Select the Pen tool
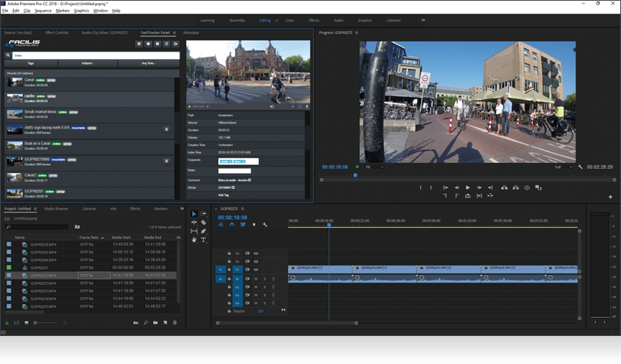This screenshot has width=621, height=364. (203, 231)
